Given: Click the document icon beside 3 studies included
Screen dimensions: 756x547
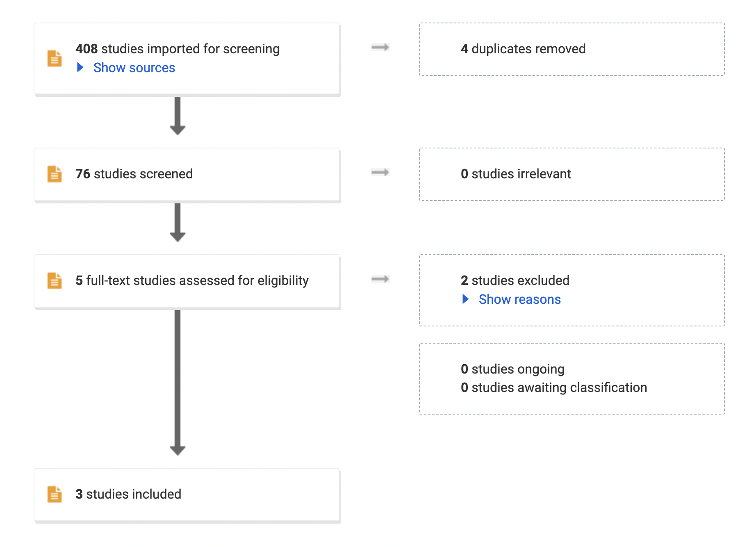Looking at the screenshot, I should tap(55, 494).
